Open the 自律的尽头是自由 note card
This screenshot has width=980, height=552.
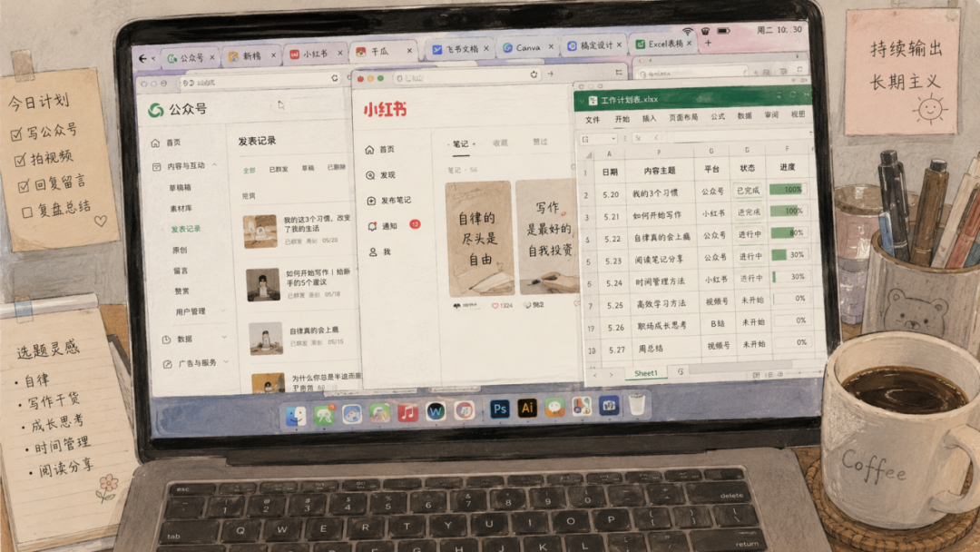tap(480, 238)
